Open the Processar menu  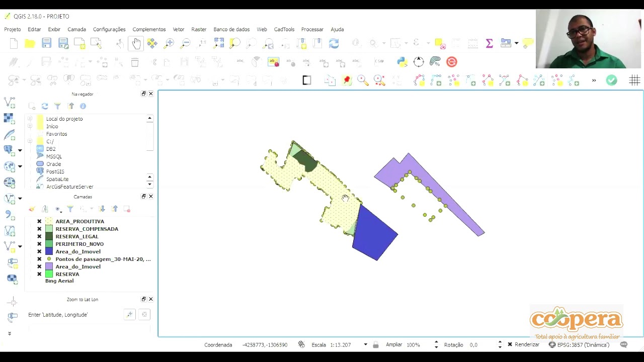[x=312, y=29]
